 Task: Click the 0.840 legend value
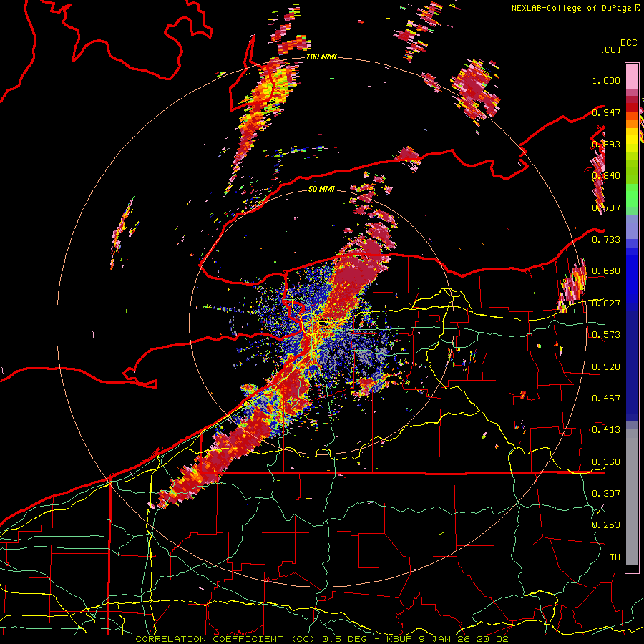[606, 176]
